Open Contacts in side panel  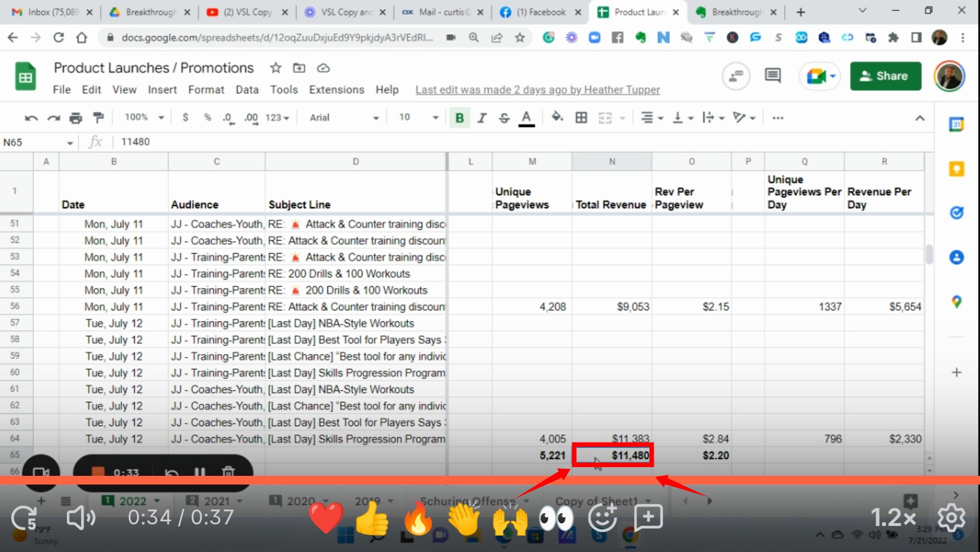click(956, 257)
